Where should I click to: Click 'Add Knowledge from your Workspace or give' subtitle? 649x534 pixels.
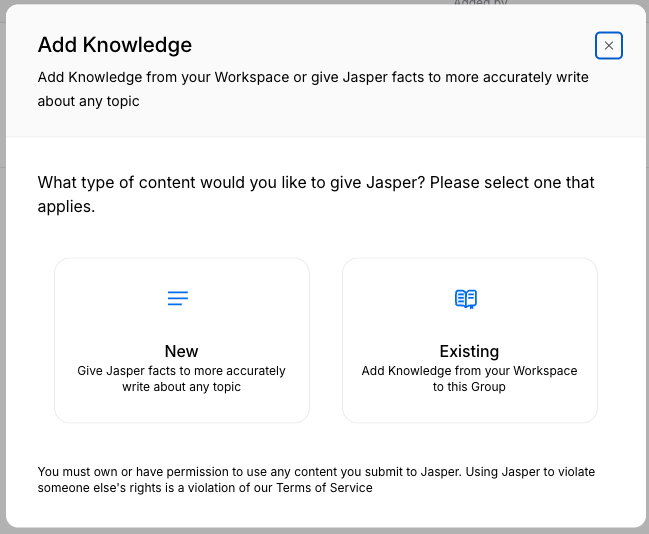pyautogui.click(x=313, y=89)
